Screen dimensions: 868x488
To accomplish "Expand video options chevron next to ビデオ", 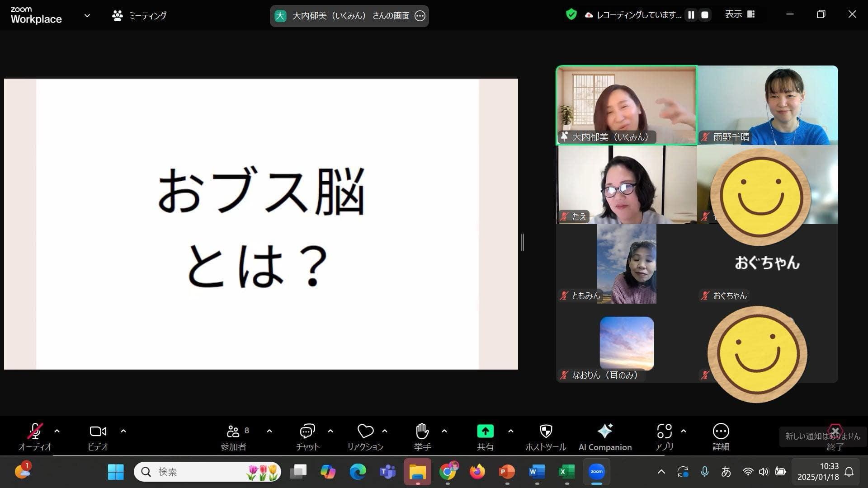I will 123,431.
